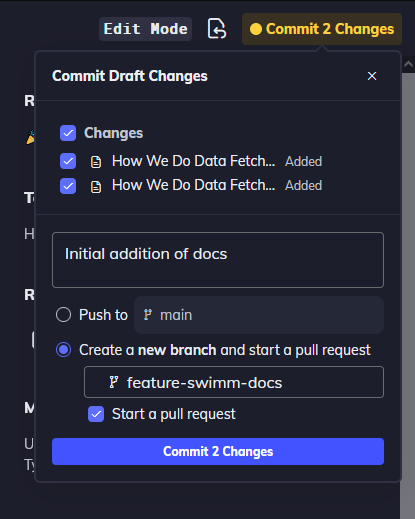
Task: Open the top Commit 2 Changes button
Action: pyautogui.click(x=322, y=29)
